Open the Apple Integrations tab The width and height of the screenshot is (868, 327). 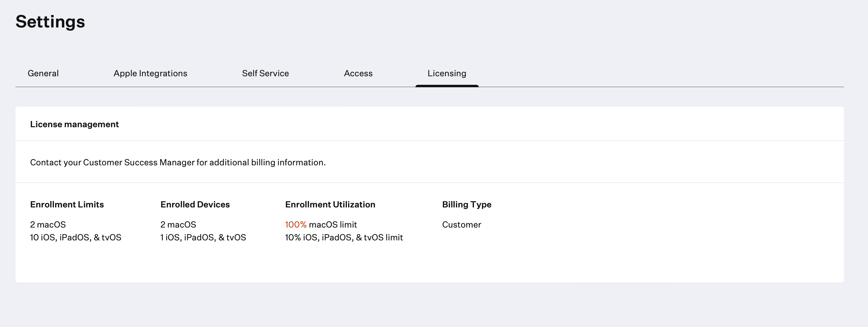tap(150, 73)
